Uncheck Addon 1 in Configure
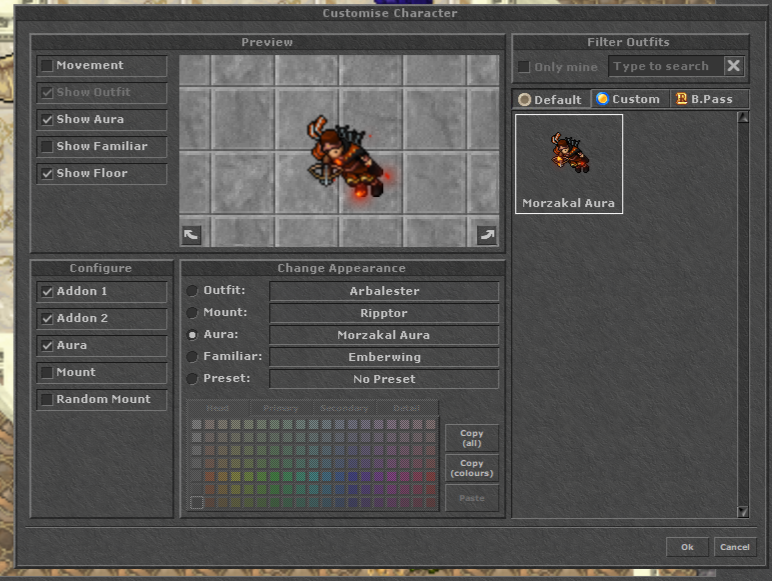The height and width of the screenshot is (581, 772). pyautogui.click(x=47, y=291)
